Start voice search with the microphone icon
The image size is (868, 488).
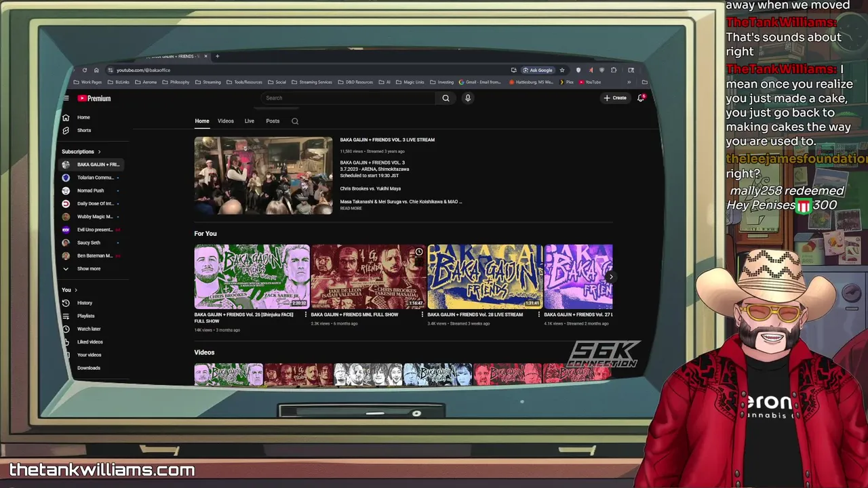tap(467, 98)
